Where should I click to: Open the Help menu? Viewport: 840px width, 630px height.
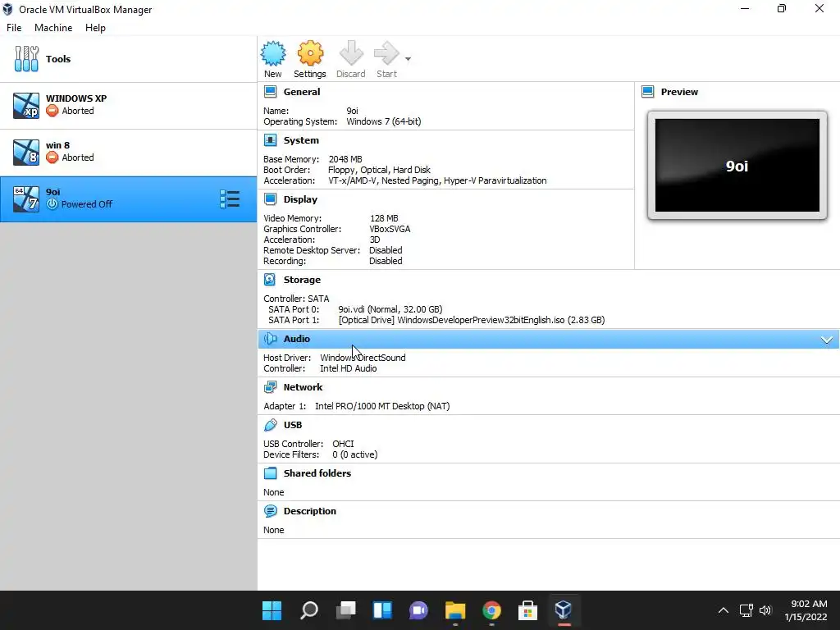tap(95, 28)
